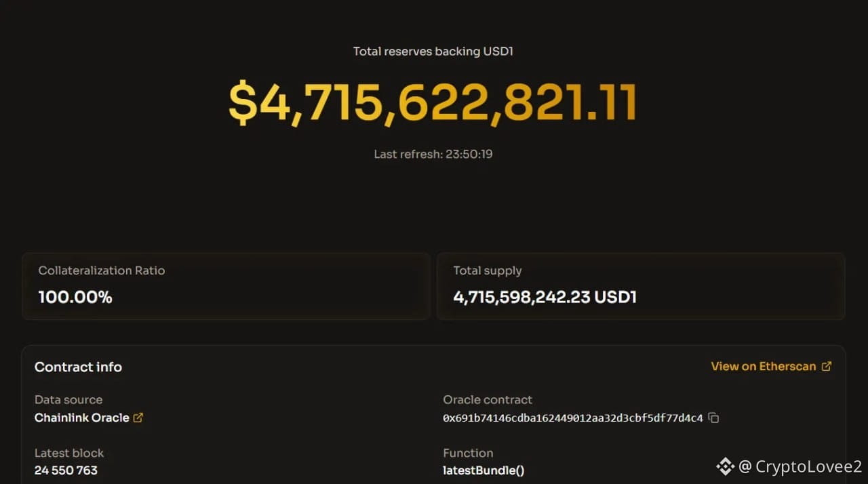The height and width of the screenshot is (484, 868).
Task: Open the Chainlink Oracle data source link
Action: tap(82, 418)
